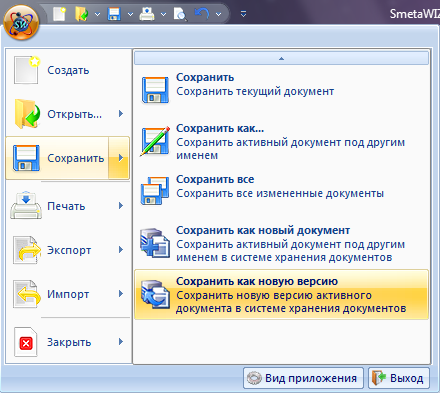This screenshot has height=393, width=440.
Task: Expand the Открыть... submenu arrow
Action: [x=121, y=114]
